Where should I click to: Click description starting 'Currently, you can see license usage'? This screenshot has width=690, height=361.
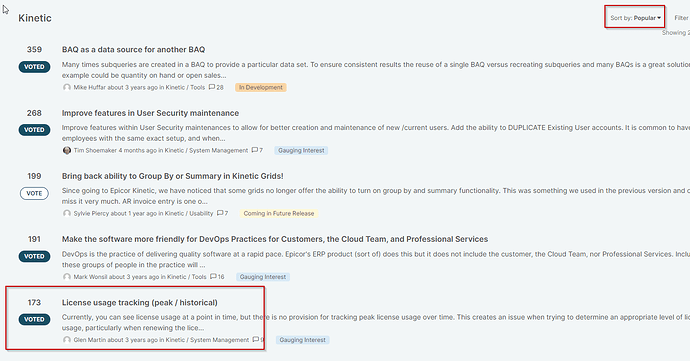coord(376,322)
